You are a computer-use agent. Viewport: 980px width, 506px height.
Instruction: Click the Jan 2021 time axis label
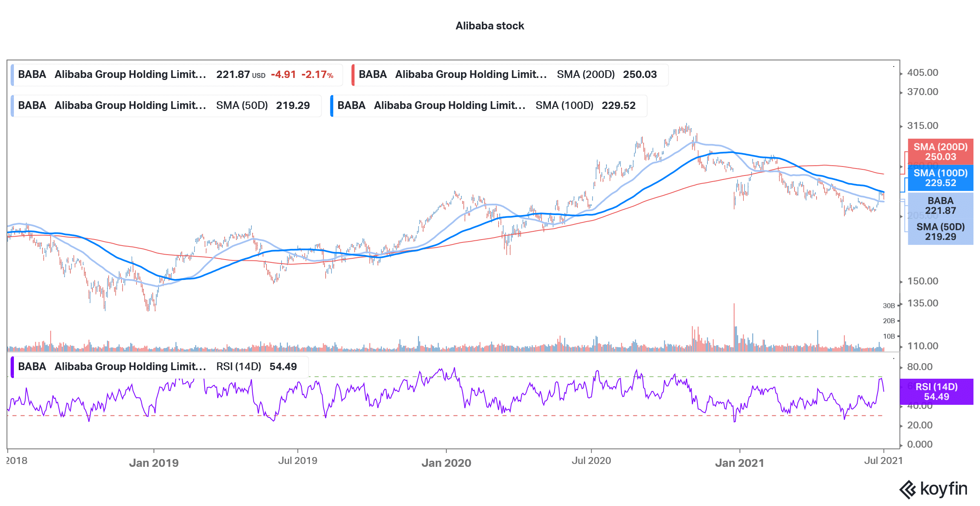pos(739,463)
